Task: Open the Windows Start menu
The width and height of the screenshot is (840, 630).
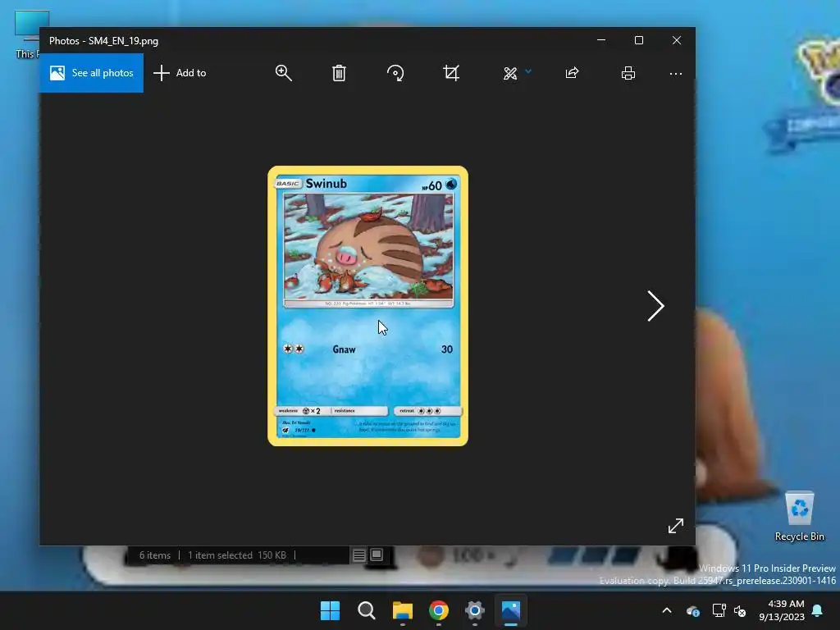Action: [x=330, y=610]
